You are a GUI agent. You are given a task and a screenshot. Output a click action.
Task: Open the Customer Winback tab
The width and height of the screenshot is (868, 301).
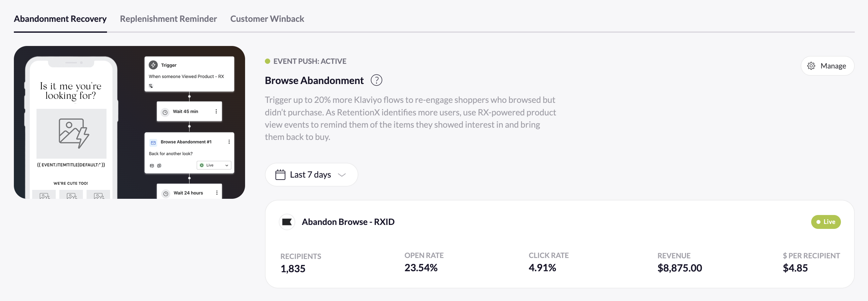tap(267, 19)
